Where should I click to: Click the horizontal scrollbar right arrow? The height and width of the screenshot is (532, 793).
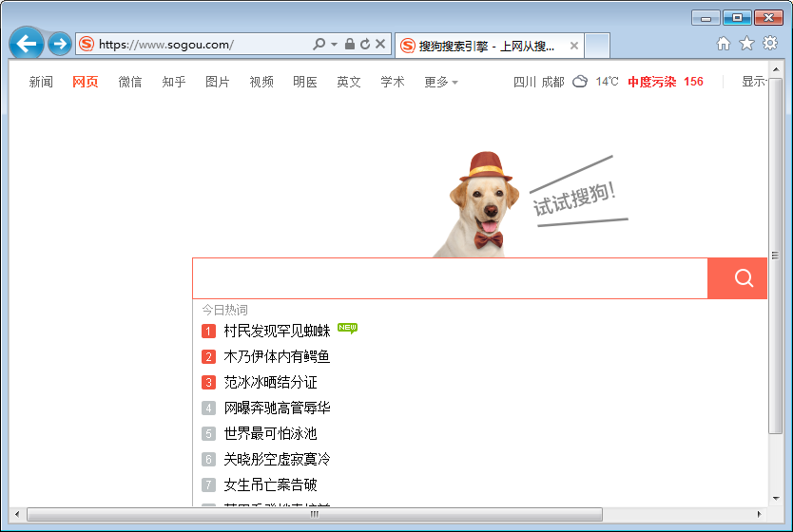pos(759,514)
